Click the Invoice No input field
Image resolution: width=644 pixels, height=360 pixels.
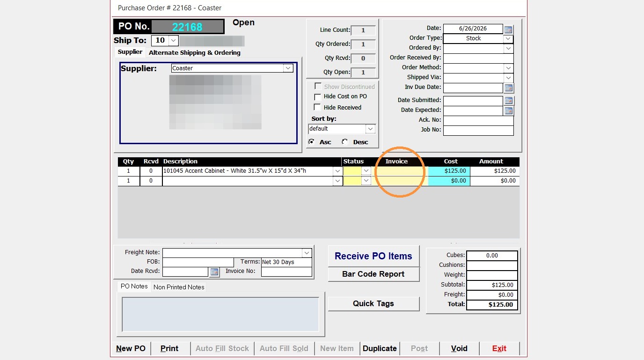286,272
